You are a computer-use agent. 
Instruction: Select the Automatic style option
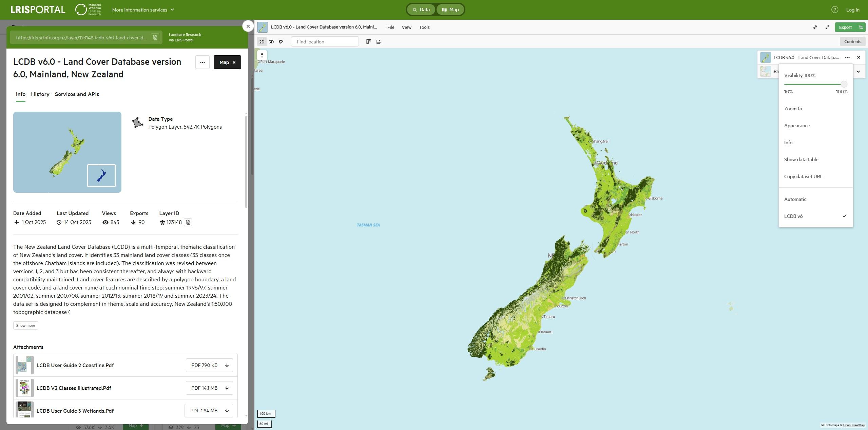point(795,199)
